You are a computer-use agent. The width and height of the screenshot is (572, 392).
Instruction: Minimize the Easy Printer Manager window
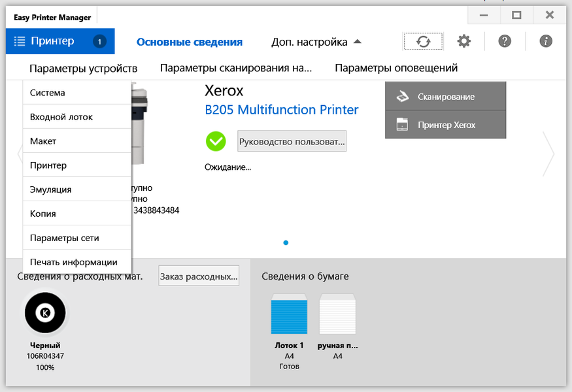click(x=484, y=15)
